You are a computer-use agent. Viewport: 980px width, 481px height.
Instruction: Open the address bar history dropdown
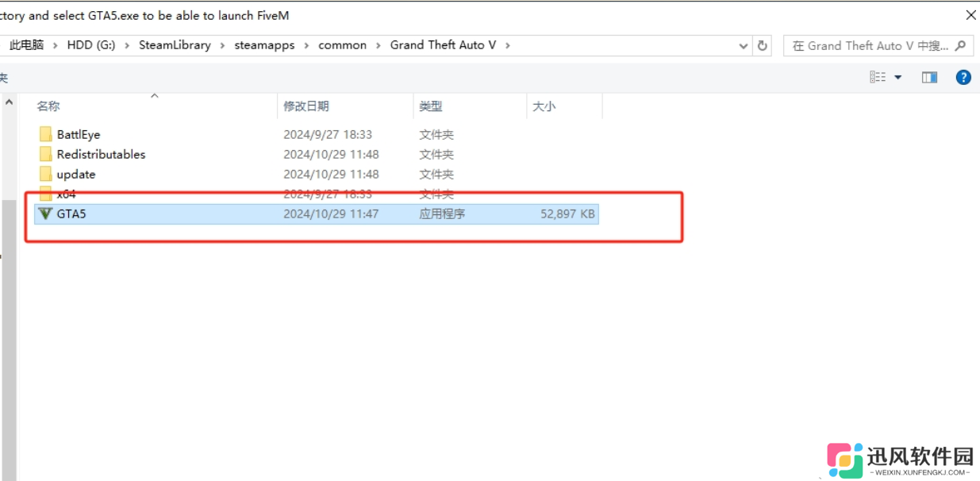(x=744, y=45)
